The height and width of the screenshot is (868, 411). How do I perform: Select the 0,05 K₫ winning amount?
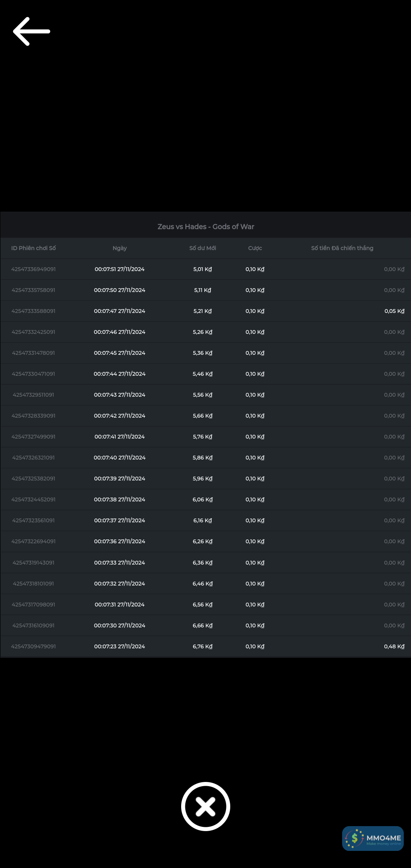click(x=394, y=311)
